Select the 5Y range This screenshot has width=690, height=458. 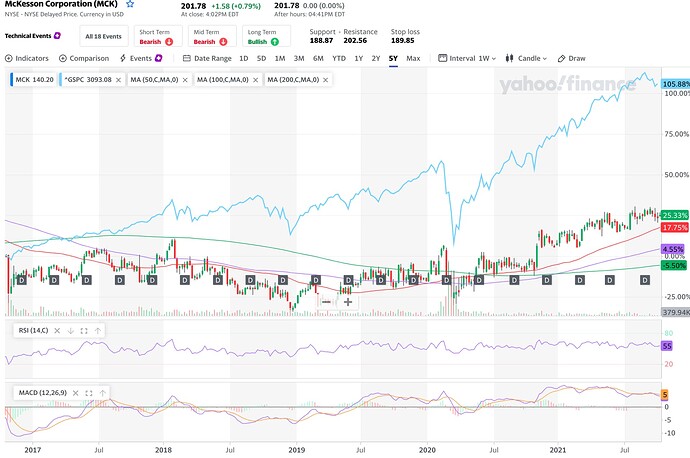(393, 58)
